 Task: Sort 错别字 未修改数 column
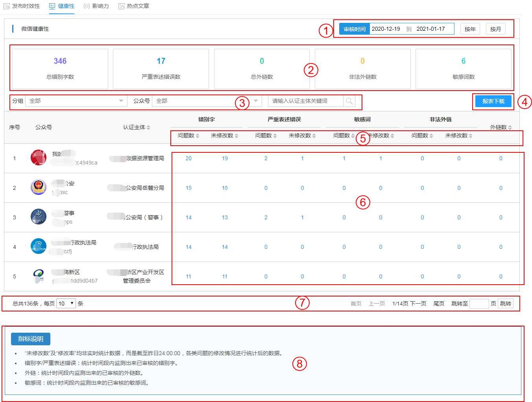pyautogui.click(x=236, y=136)
